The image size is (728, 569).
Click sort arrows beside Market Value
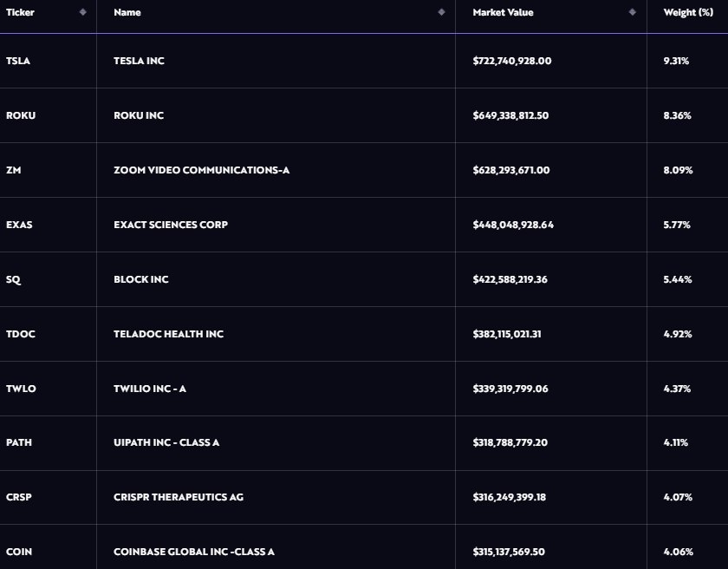click(633, 12)
